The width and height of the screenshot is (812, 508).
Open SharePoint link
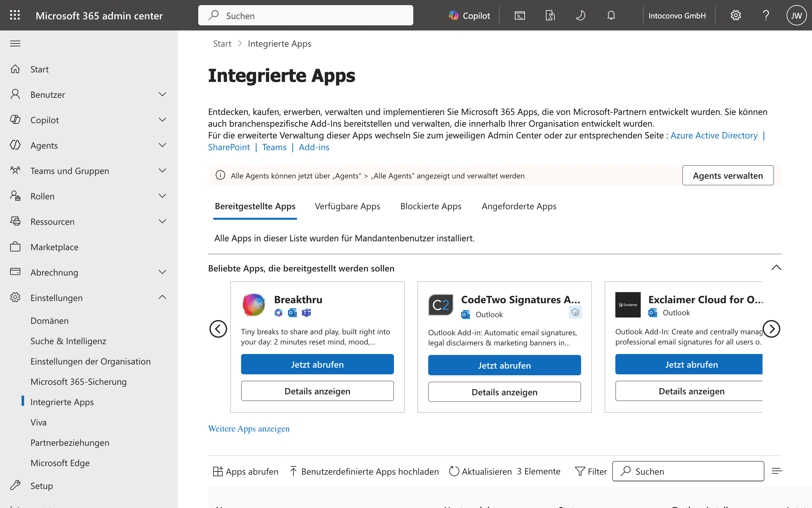coord(229,147)
